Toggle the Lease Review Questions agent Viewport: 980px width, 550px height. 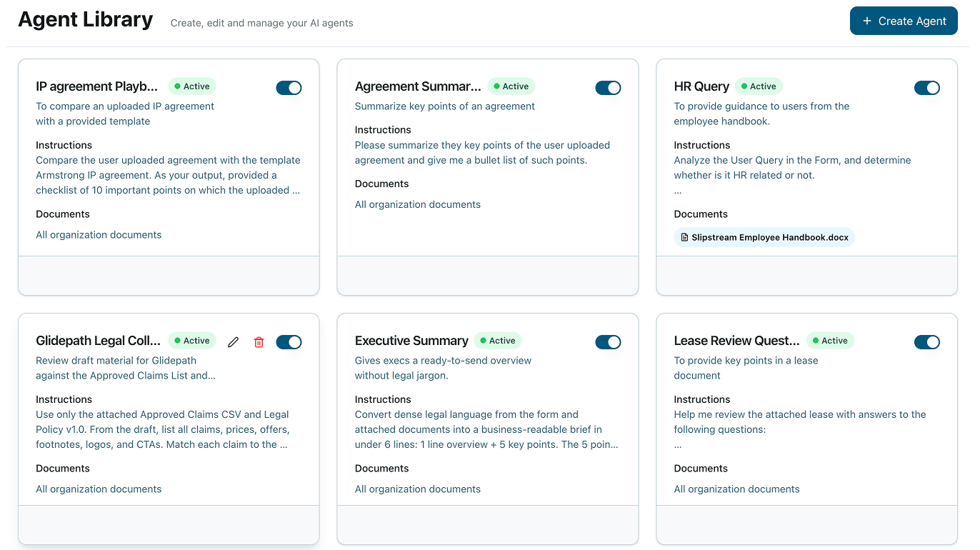(x=927, y=342)
